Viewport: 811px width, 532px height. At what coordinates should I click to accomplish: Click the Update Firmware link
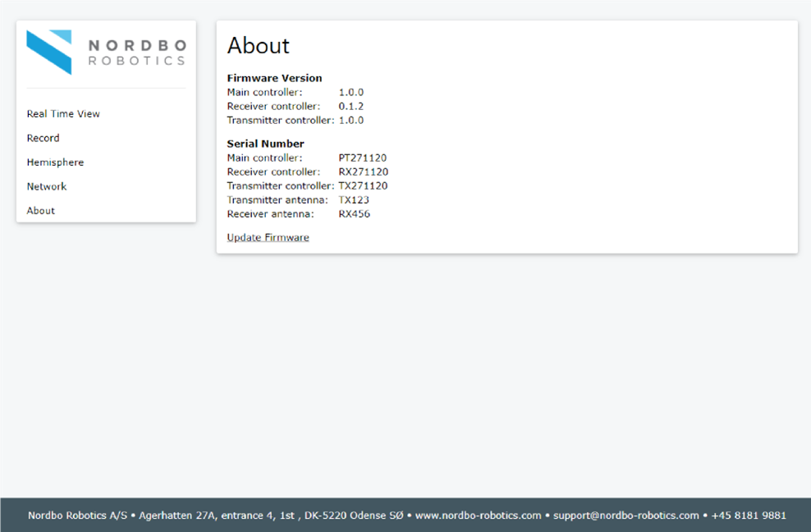(x=268, y=237)
